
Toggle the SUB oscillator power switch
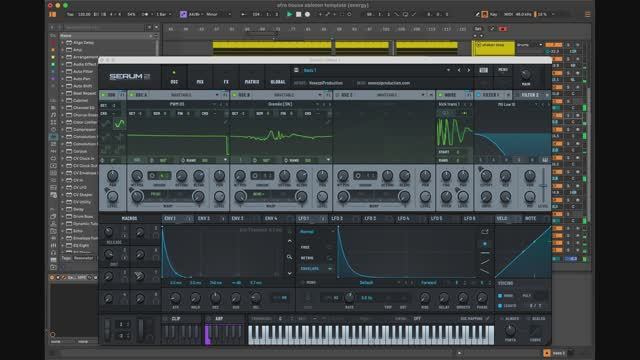[103, 95]
